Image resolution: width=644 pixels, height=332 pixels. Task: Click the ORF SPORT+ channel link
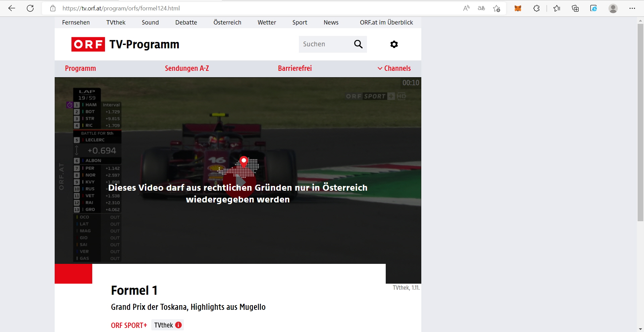click(x=129, y=325)
